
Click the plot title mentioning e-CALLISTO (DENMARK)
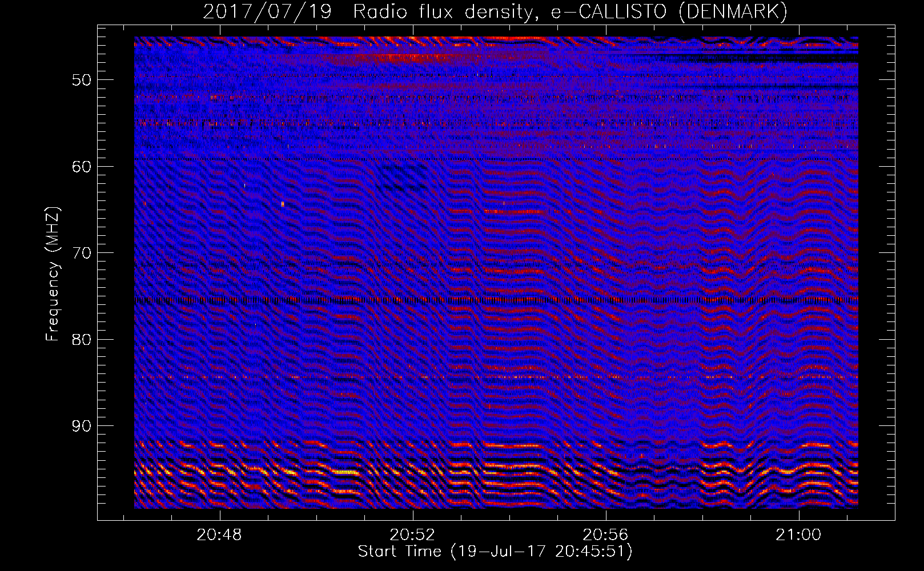(x=495, y=11)
